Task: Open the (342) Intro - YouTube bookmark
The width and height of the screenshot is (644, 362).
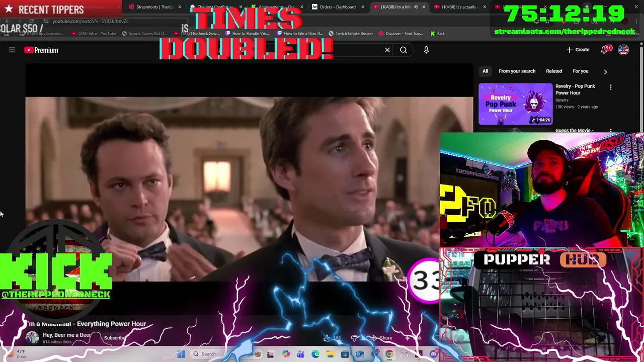Action: pos(94,34)
